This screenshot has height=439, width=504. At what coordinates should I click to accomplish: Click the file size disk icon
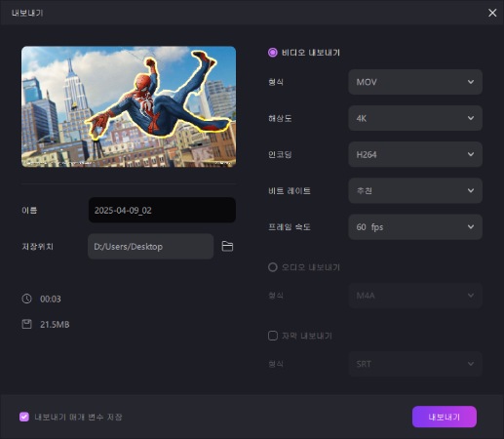(x=26, y=324)
